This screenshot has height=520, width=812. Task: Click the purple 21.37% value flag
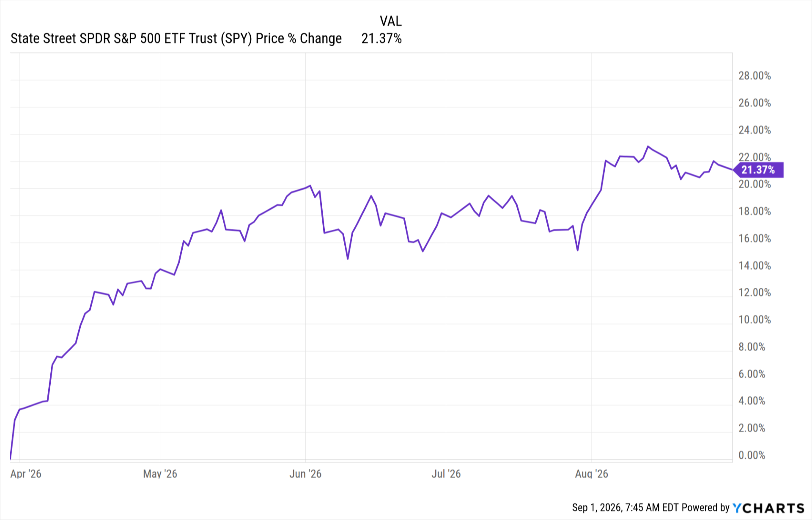pos(758,170)
